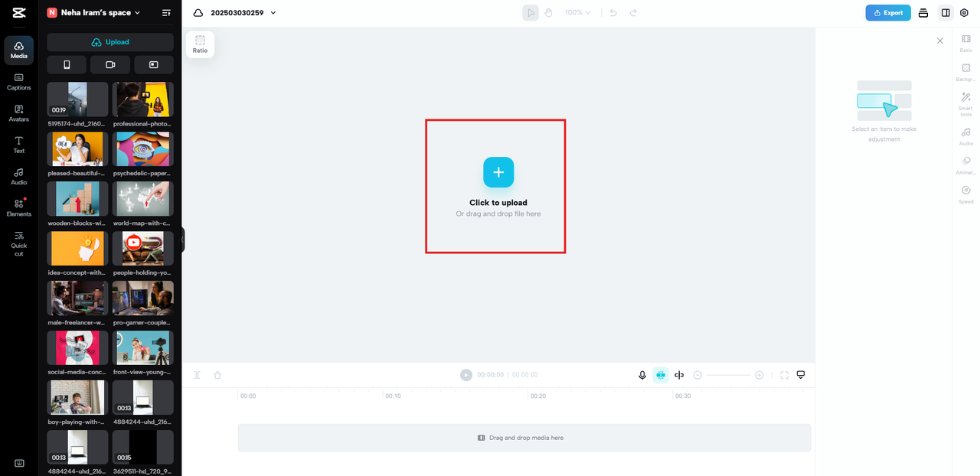Select the social-media-conc image thumbnail
The width and height of the screenshot is (980, 476).
pos(77,348)
